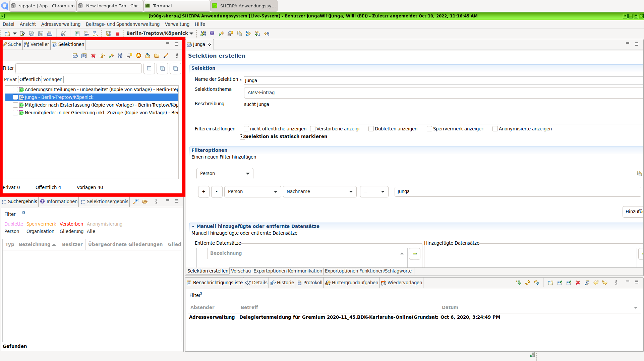Click the expand all plus icon beside Filter
The width and height of the screenshot is (644, 361).
pyautogui.click(x=162, y=68)
